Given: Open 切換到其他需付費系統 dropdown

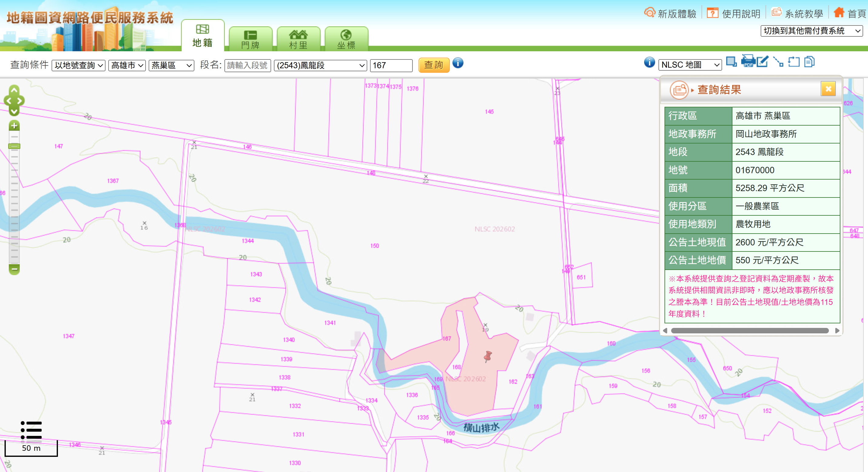Looking at the screenshot, I should click(811, 31).
